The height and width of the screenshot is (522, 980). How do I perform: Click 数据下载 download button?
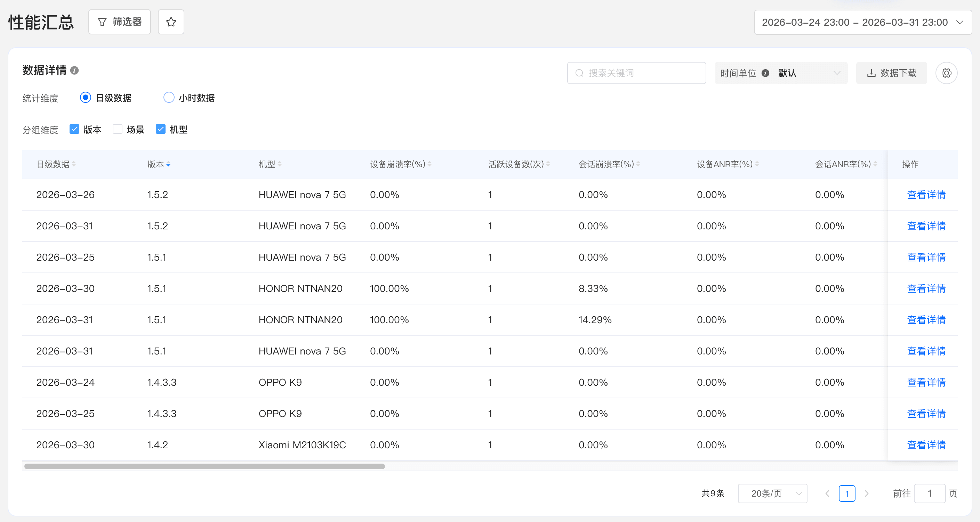click(891, 73)
